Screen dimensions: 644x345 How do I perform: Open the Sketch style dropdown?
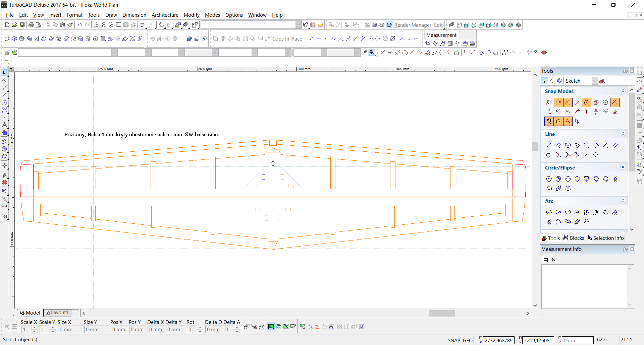tap(595, 81)
